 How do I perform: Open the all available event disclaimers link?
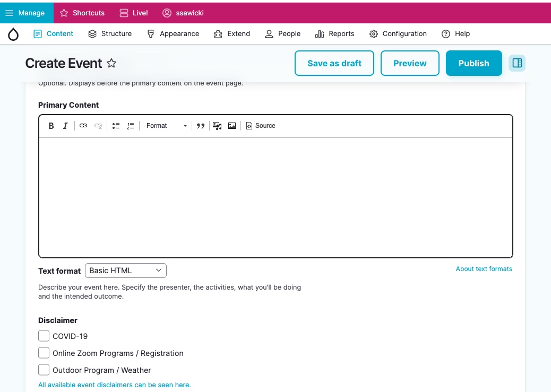click(x=115, y=385)
